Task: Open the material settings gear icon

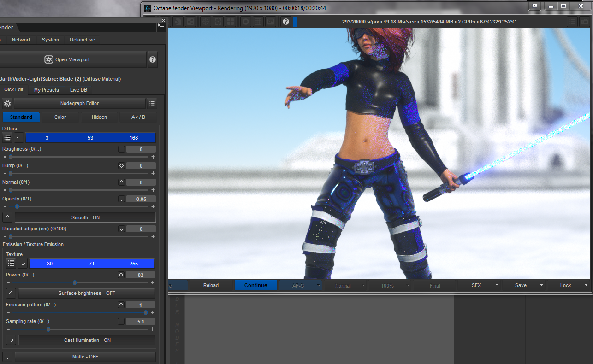Action: pos(7,104)
